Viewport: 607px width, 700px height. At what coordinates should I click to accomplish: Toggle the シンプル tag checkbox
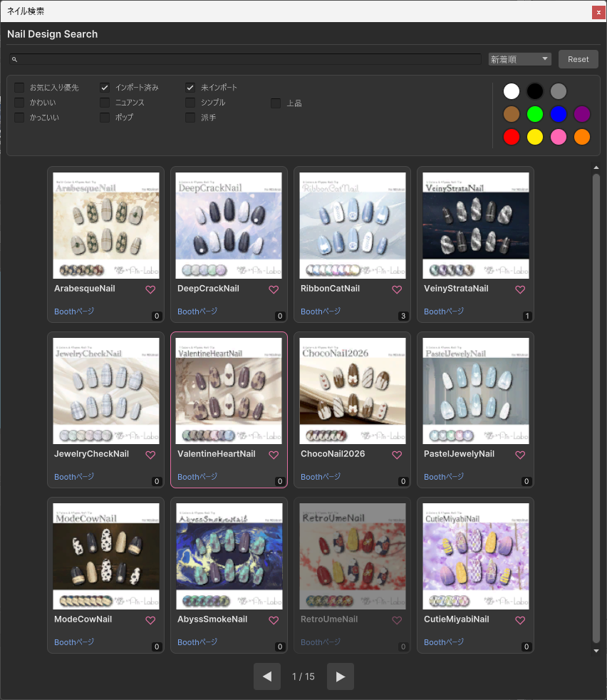190,103
